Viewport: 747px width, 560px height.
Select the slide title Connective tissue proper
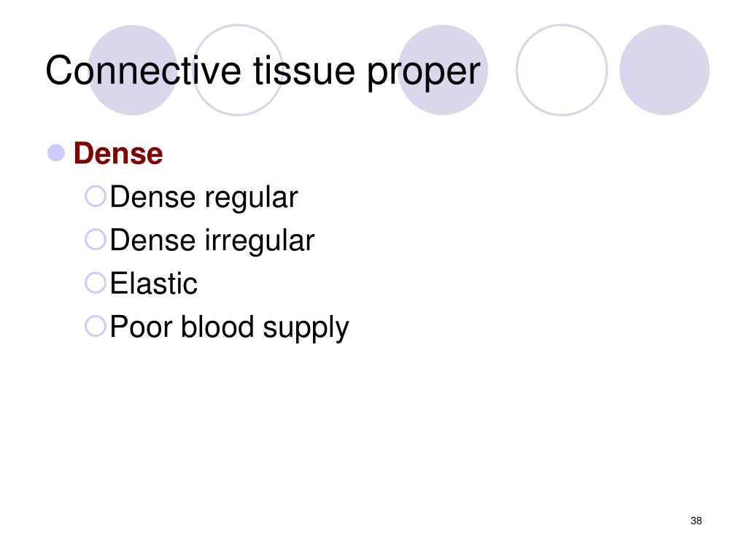[263, 71]
